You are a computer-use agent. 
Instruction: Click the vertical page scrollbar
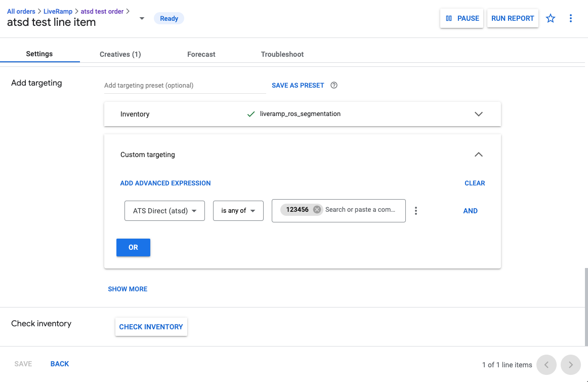[x=586, y=307]
